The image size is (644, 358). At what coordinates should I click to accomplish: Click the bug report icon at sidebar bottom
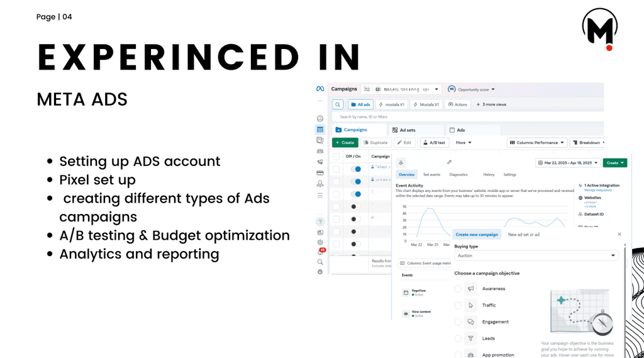point(320,272)
